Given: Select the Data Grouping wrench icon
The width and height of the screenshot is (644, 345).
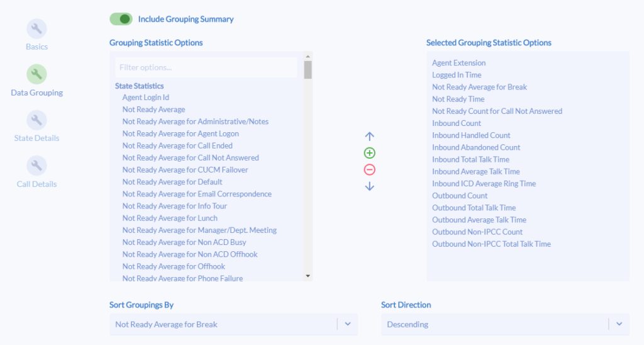Looking at the screenshot, I should pos(36,74).
